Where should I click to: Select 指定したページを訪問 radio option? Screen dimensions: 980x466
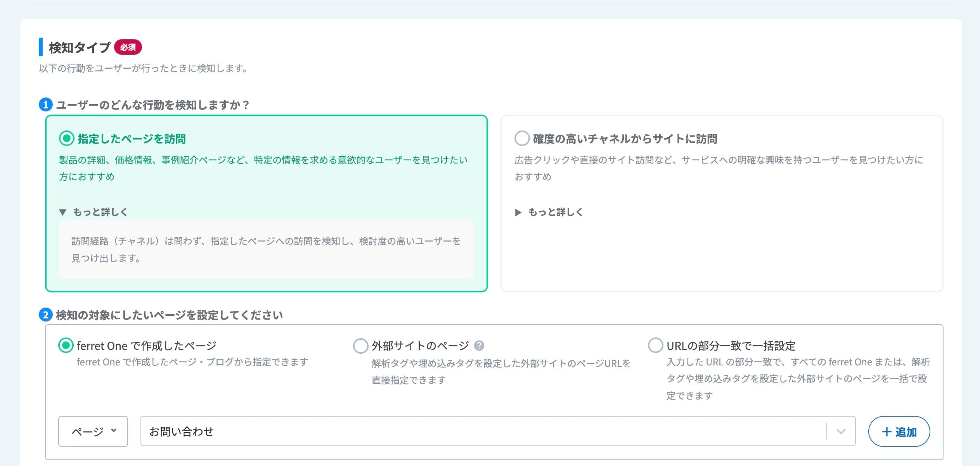click(x=66, y=138)
